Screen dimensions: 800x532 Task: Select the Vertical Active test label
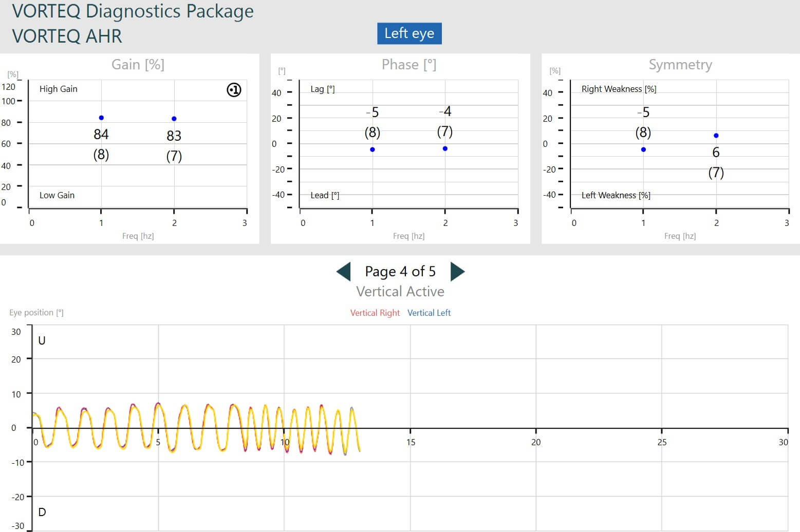point(400,291)
